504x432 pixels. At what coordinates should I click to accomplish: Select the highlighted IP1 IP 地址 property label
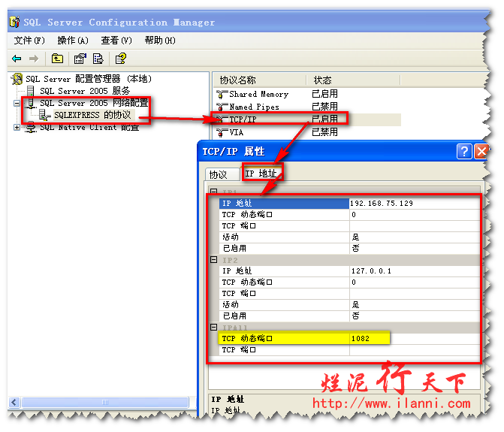(284, 204)
